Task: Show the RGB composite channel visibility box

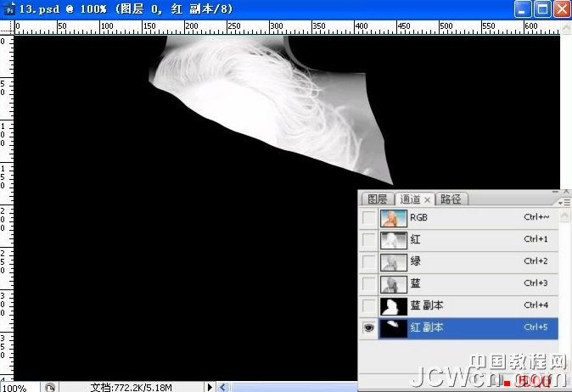Action: coord(369,218)
